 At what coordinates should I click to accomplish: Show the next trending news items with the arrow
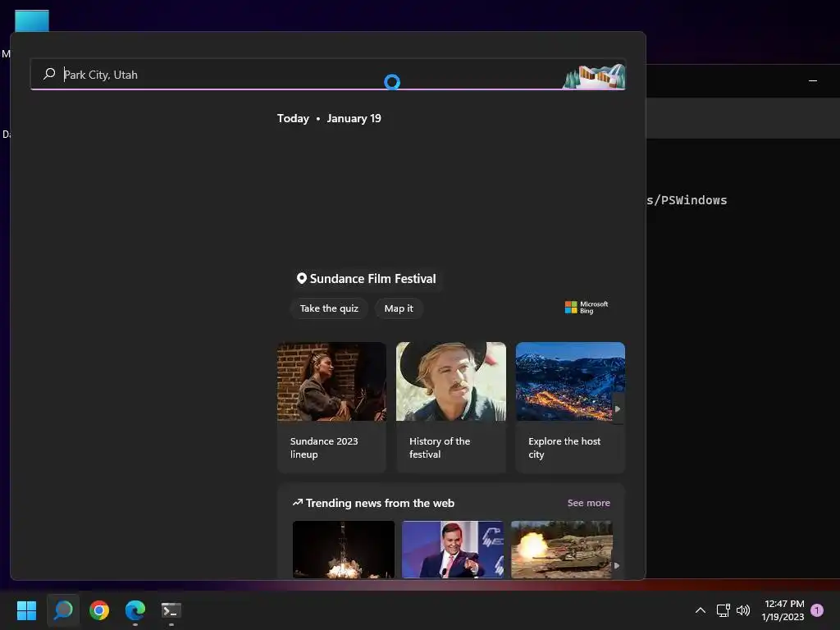coord(617,565)
